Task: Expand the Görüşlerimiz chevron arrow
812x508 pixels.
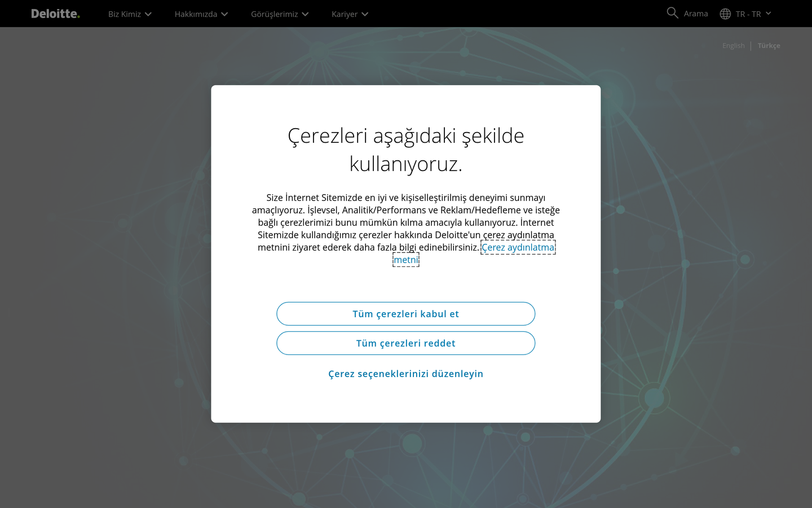Action: coord(305,14)
